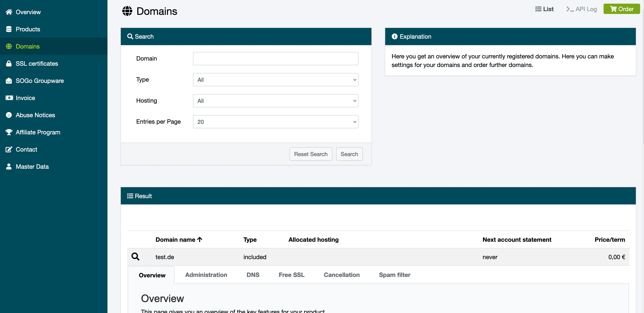Viewport: 644px width, 313px height.
Task: Click the Reset Search button
Action: click(x=310, y=154)
